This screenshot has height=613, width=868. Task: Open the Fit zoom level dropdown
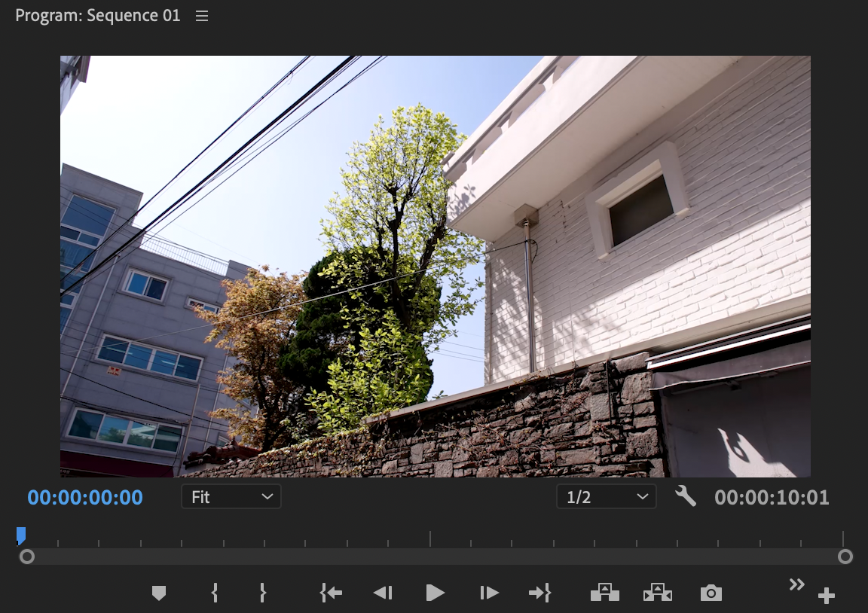231,497
